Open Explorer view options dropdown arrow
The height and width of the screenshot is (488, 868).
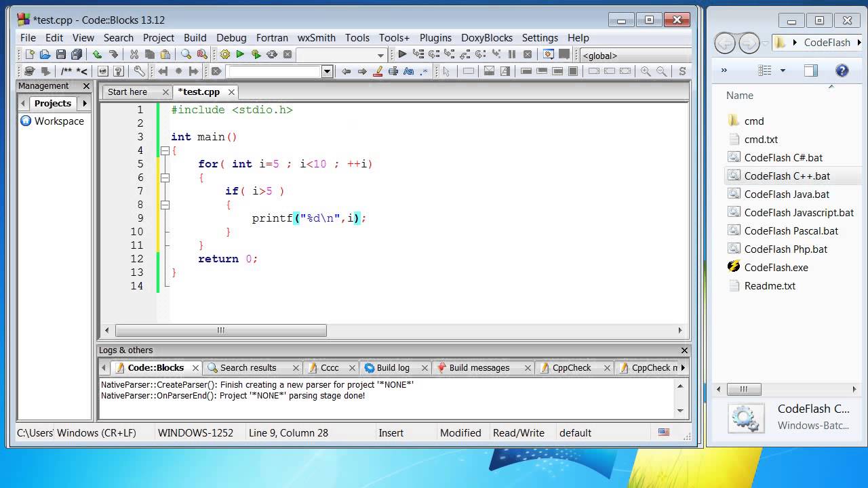coord(783,70)
